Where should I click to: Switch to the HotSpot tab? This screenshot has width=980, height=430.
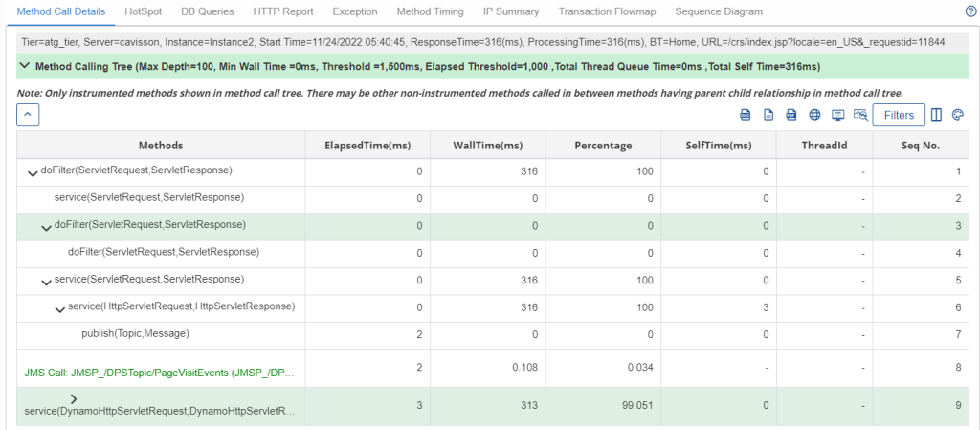click(143, 11)
